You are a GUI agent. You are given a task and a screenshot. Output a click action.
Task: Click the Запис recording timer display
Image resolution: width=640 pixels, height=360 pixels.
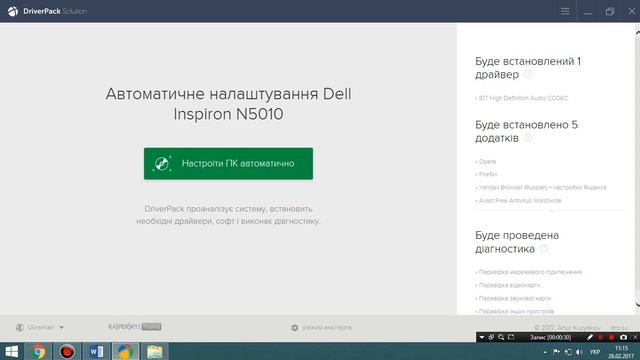(x=550, y=337)
